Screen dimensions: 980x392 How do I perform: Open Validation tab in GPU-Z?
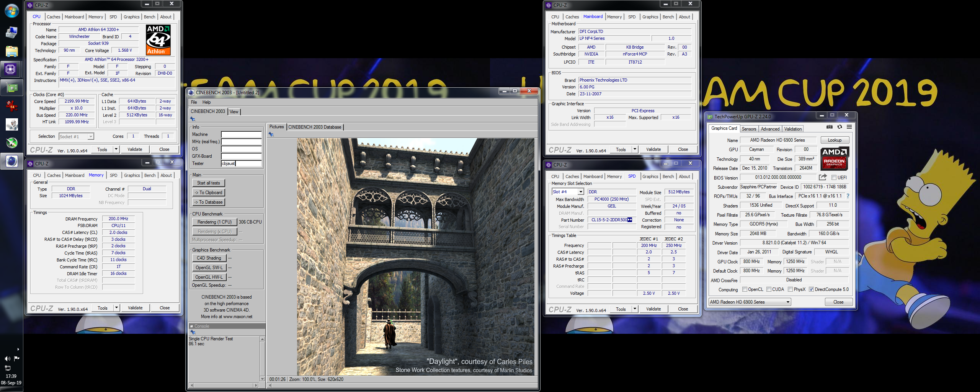(793, 129)
